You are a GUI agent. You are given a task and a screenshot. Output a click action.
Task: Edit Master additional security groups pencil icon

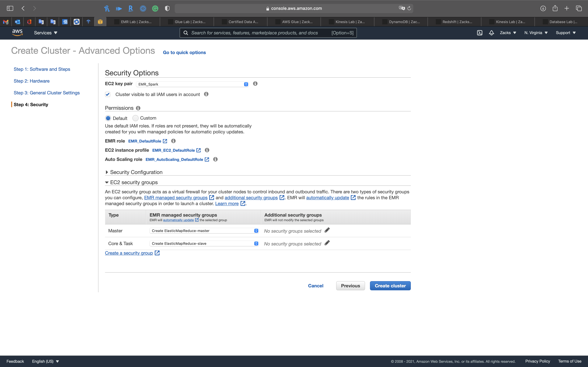click(327, 230)
